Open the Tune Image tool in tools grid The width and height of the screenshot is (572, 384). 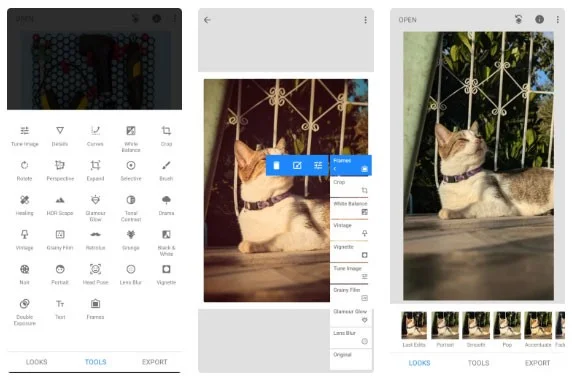(24, 136)
